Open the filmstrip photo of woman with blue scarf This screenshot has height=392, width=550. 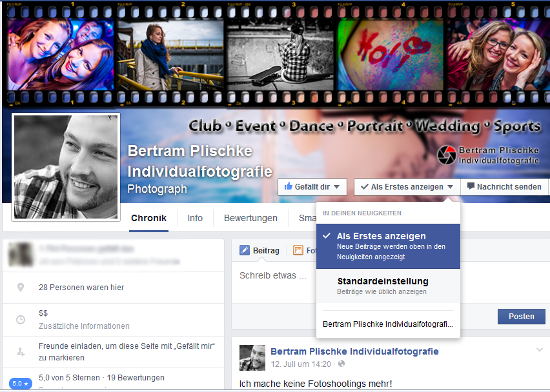[x=170, y=55]
